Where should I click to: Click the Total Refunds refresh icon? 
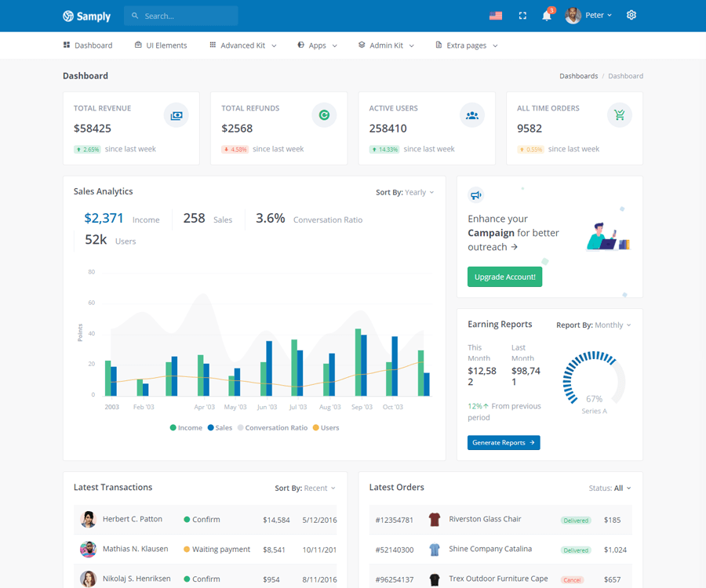click(x=324, y=114)
